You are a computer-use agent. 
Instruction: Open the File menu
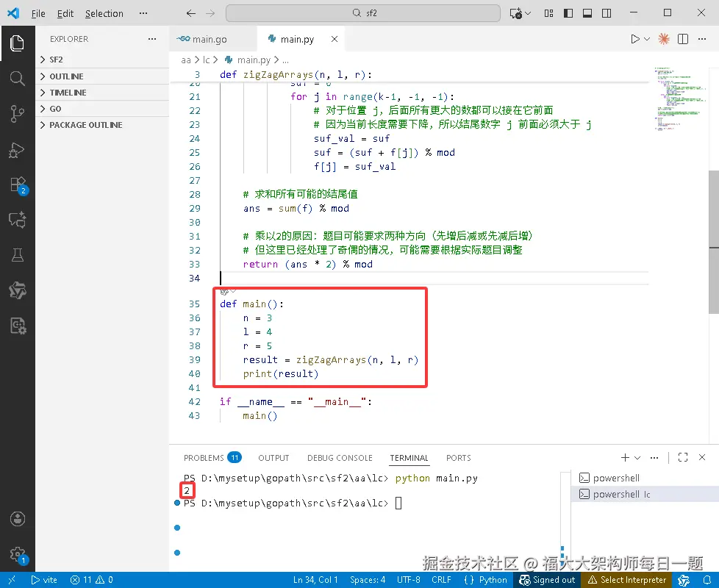pos(38,14)
